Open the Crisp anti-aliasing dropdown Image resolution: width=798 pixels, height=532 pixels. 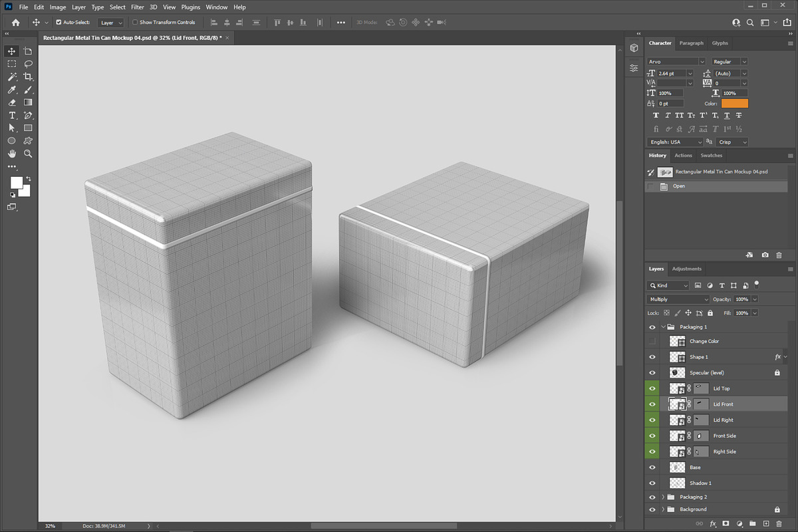click(x=733, y=142)
